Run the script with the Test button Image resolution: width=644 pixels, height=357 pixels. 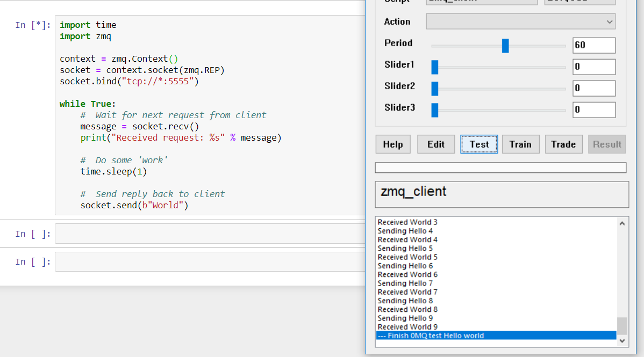click(479, 144)
